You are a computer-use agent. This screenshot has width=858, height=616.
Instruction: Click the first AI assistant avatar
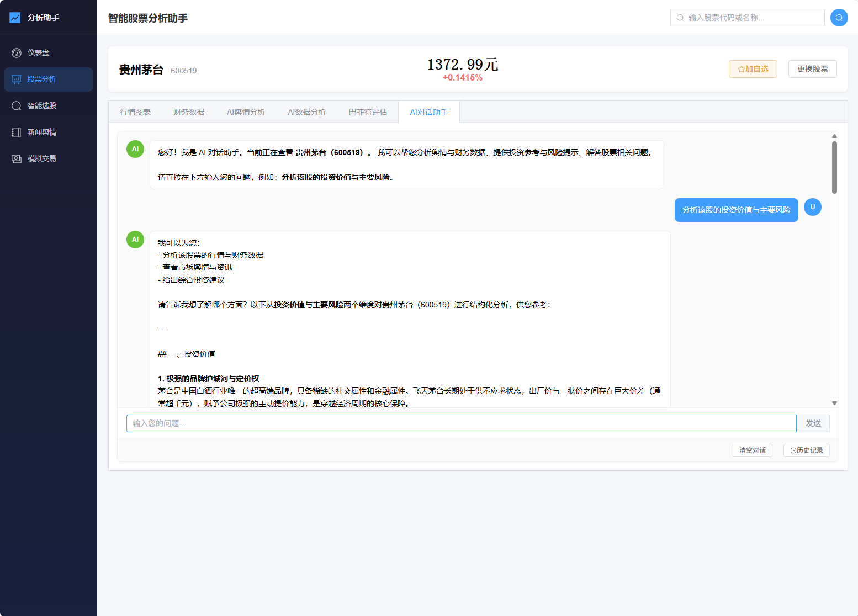[135, 149]
